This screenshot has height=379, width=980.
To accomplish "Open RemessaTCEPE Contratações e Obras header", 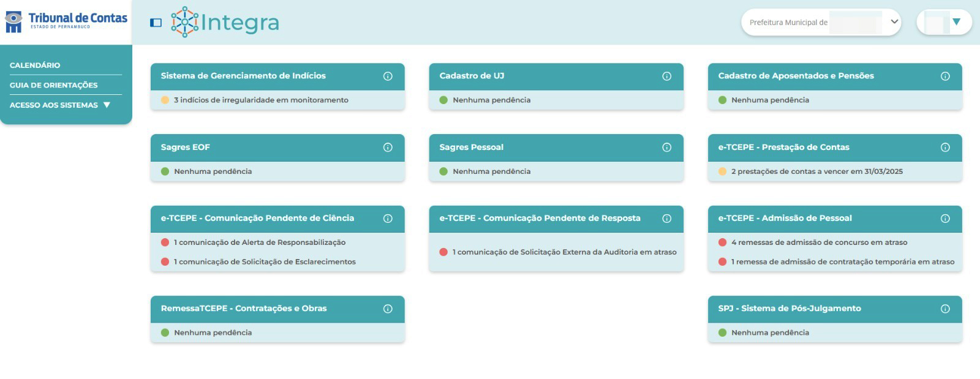I will pos(277,309).
